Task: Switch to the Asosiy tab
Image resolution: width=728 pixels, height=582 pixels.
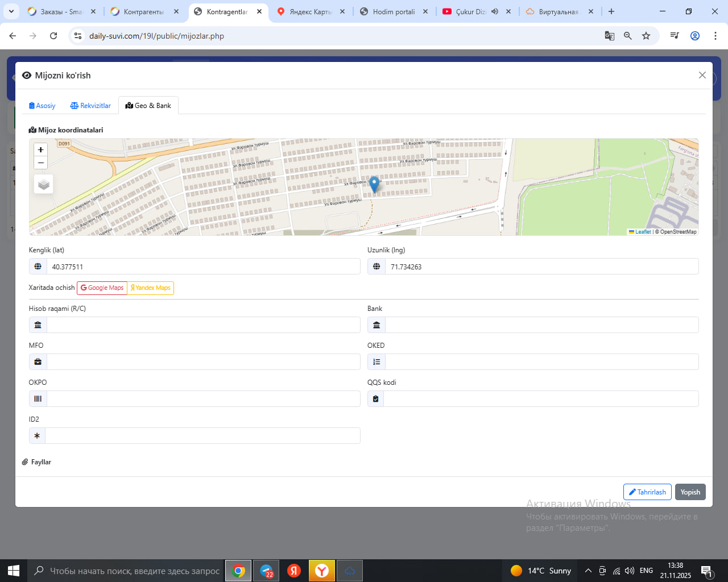Action: point(42,106)
